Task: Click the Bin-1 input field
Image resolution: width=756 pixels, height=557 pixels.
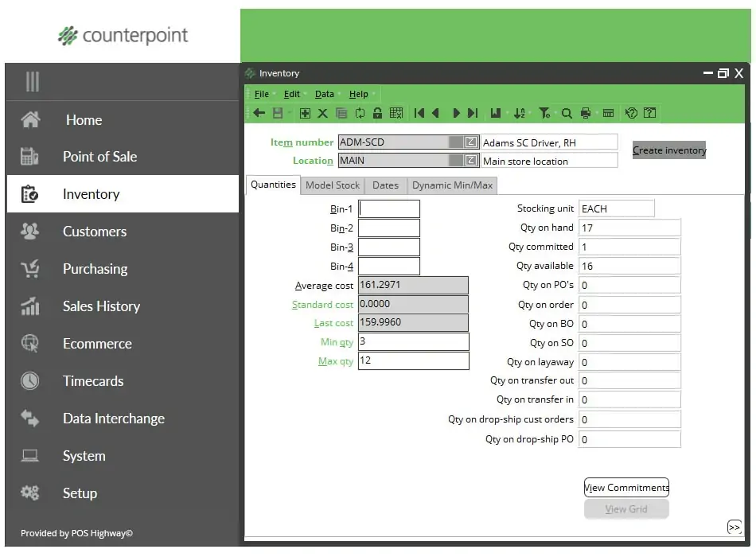Action: pyautogui.click(x=389, y=209)
